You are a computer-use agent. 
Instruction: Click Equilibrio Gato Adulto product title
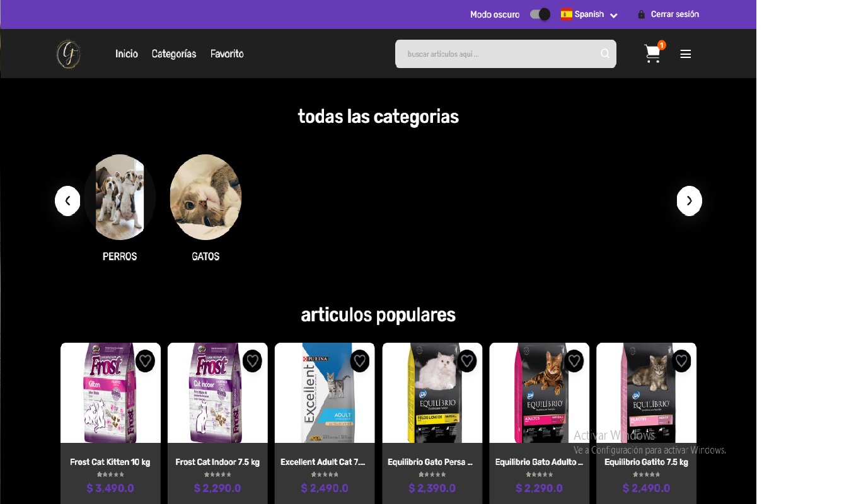[539, 462]
